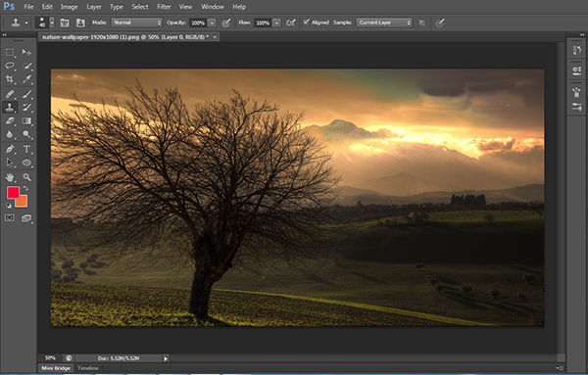Open the Select menu
The width and height of the screenshot is (588, 375).
pyautogui.click(x=140, y=7)
